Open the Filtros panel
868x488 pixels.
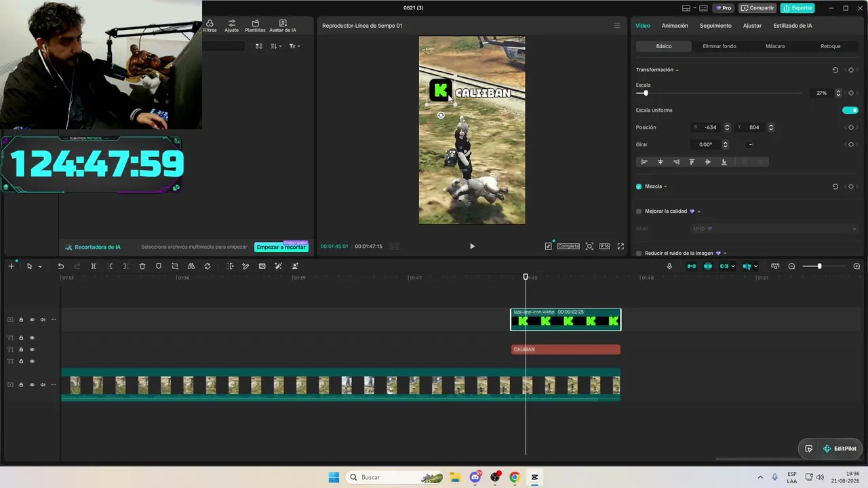point(210,26)
